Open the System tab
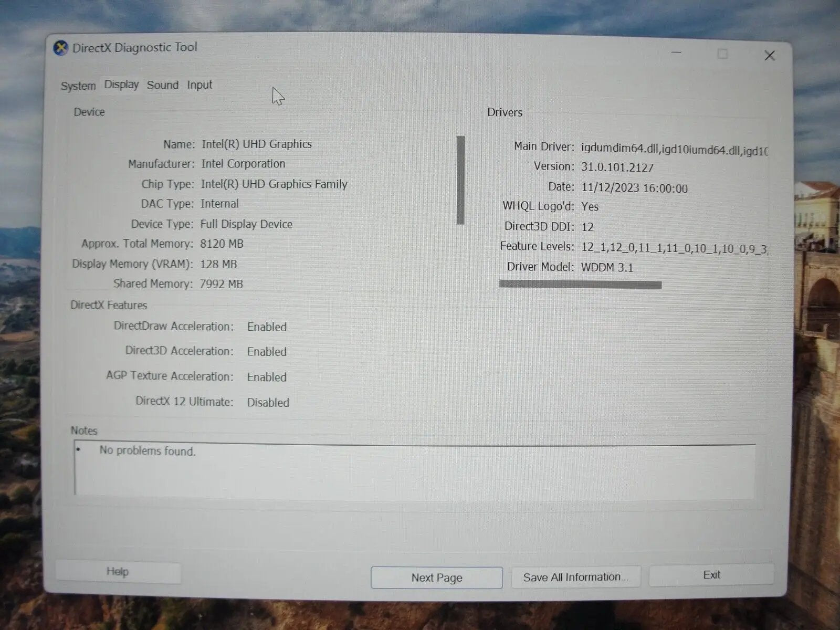 point(78,86)
